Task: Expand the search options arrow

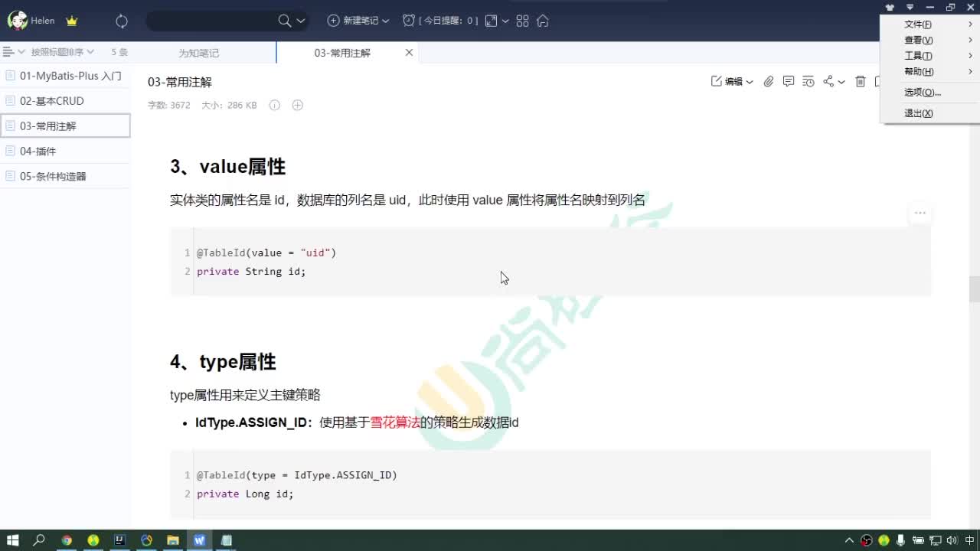Action: tap(300, 21)
